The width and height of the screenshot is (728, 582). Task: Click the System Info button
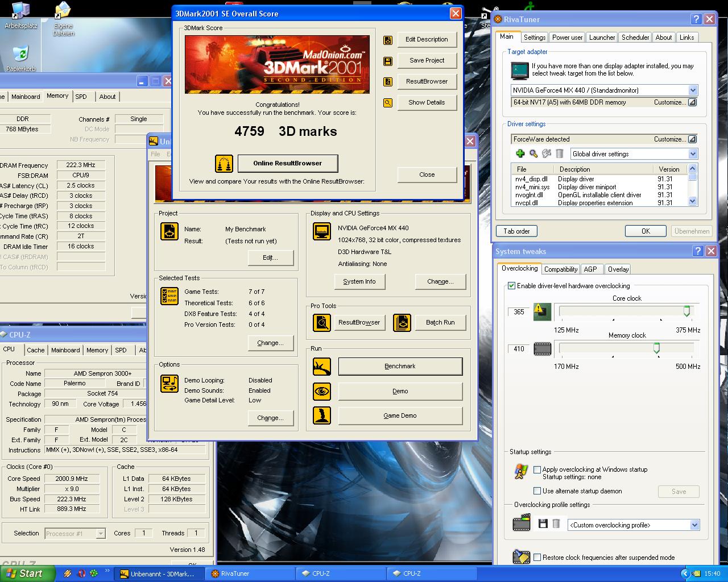click(x=359, y=282)
